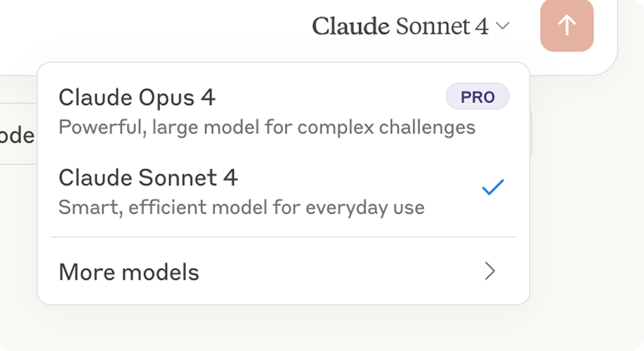
Task: Send the message with the up-arrow button
Action: [567, 25]
